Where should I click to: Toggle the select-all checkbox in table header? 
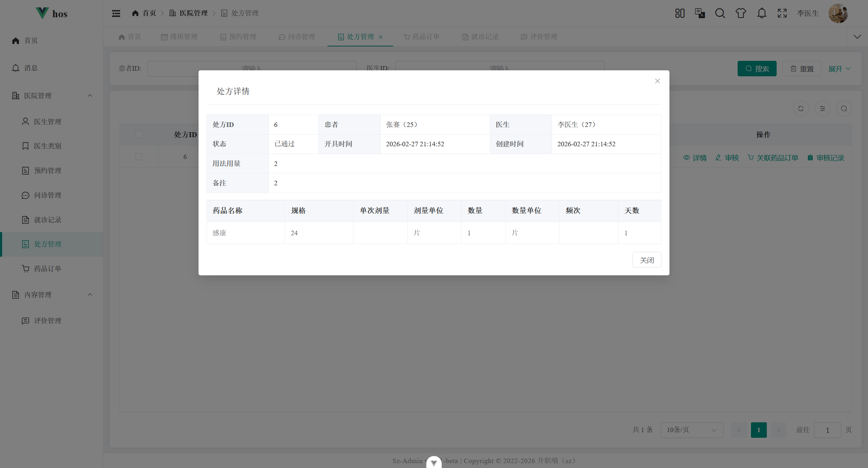pos(139,135)
